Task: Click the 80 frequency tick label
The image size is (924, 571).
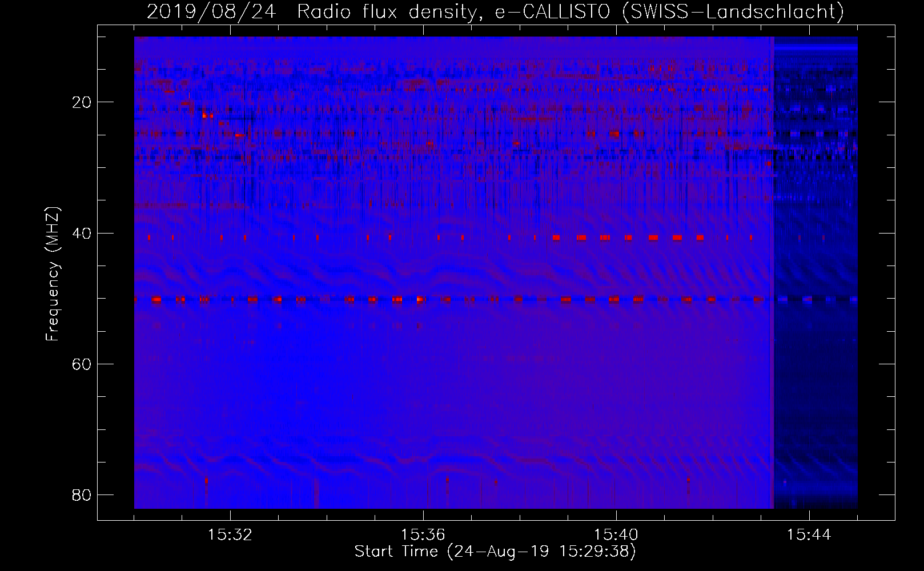Action: (x=82, y=494)
